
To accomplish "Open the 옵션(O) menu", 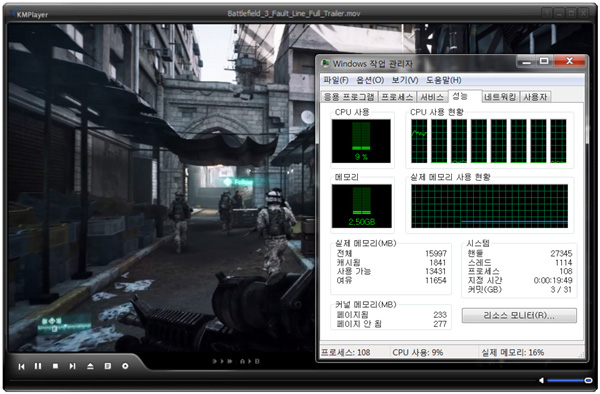I will (370, 80).
